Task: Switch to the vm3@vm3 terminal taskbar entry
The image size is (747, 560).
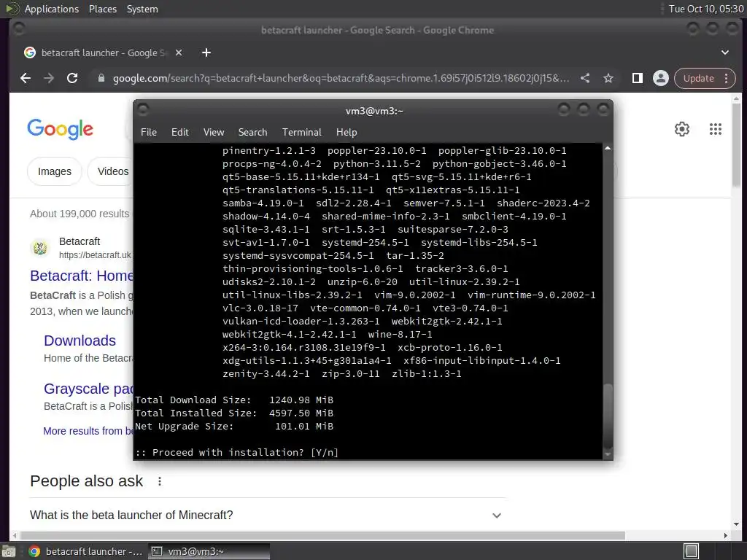Action: [209, 551]
